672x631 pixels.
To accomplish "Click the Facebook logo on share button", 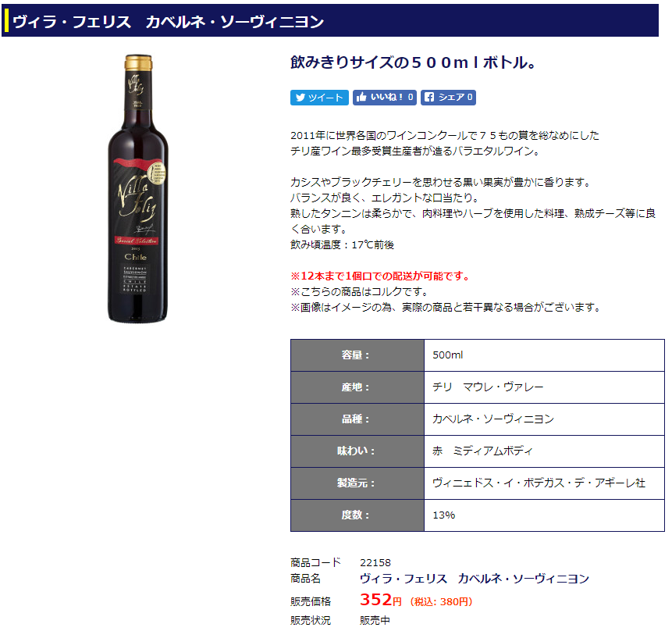I will point(429,98).
